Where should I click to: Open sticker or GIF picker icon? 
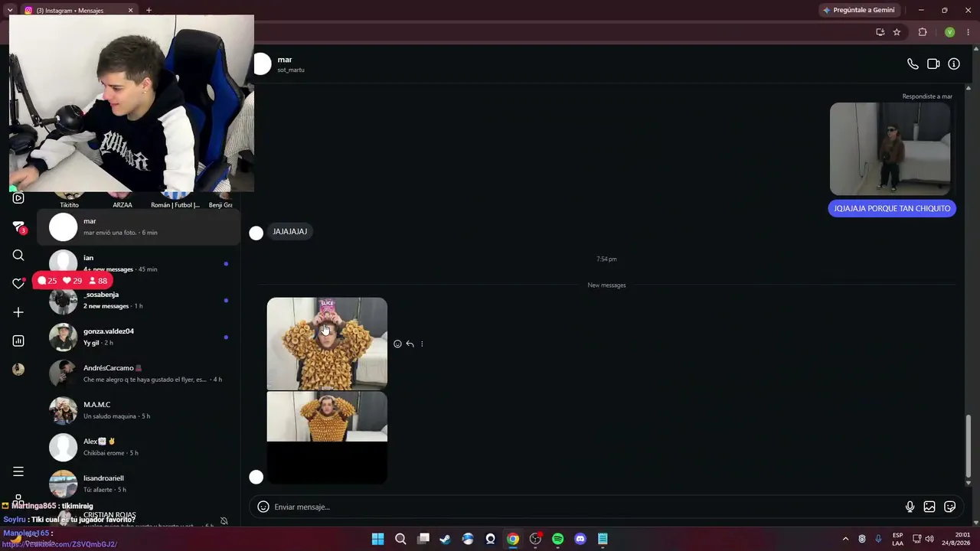[950, 507]
